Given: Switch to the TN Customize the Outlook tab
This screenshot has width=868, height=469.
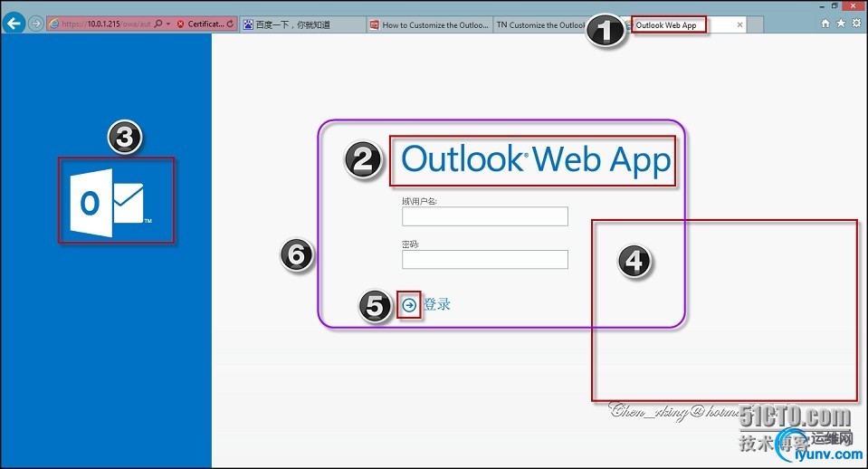Looking at the screenshot, I should [x=539, y=25].
